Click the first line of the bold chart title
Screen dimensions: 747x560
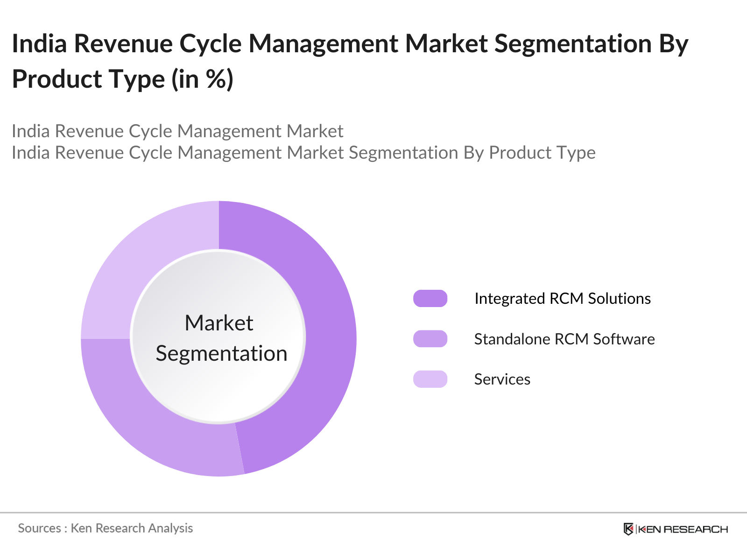pos(350,43)
